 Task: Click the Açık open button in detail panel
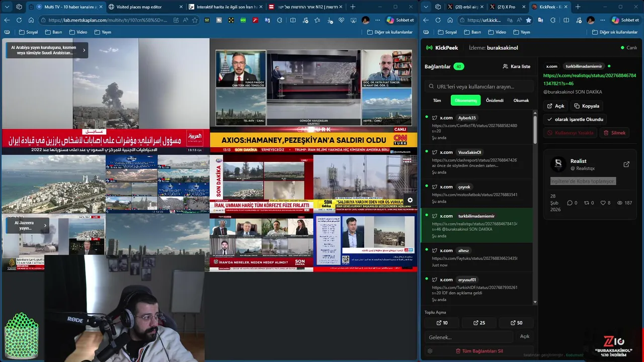(556, 106)
